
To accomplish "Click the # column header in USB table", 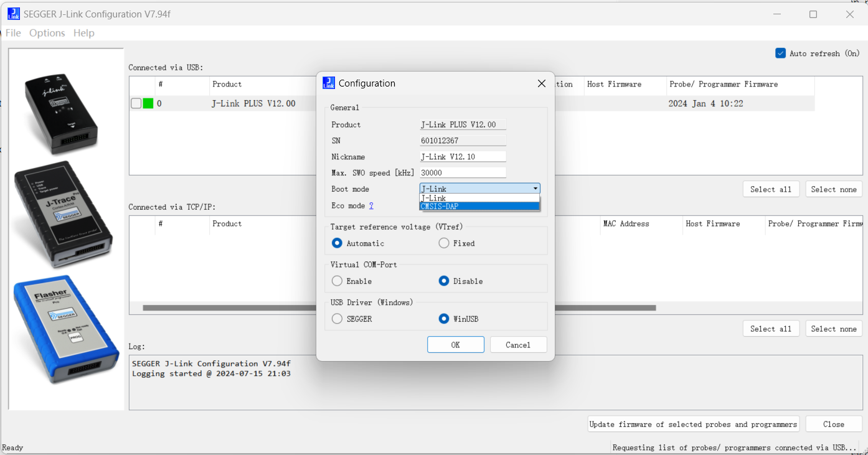I will click(x=160, y=84).
